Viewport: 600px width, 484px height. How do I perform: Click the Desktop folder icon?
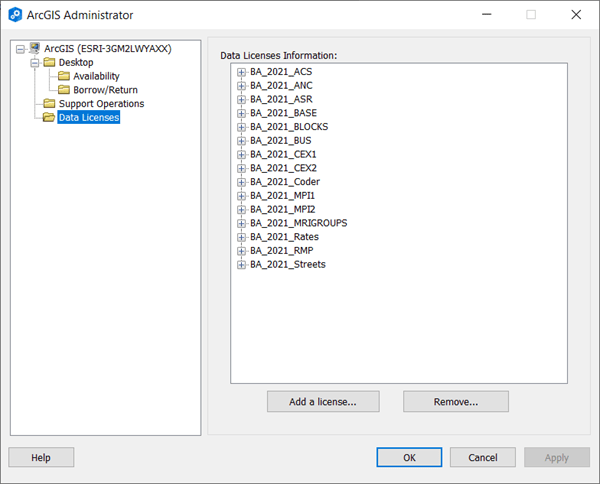pyautogui.click(x=49, y=62)
